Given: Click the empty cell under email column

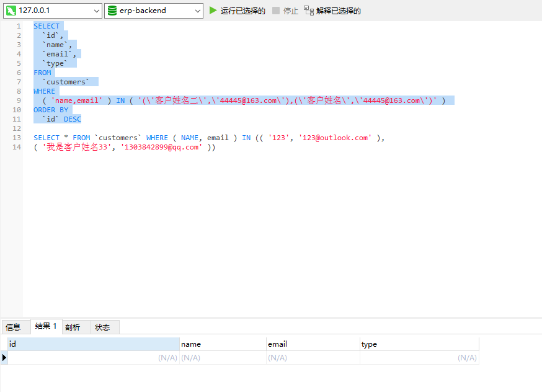Looking at the screenshot, I should pos(313,358).
